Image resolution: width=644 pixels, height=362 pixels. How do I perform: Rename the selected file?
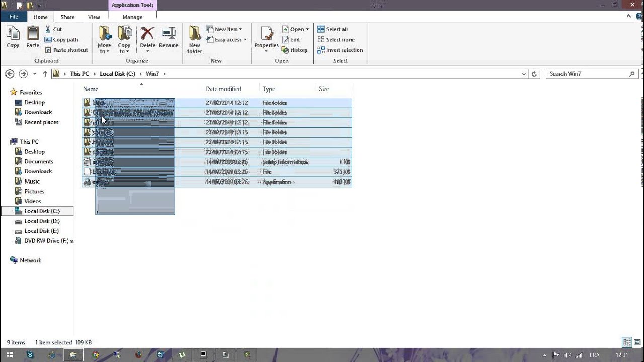coord(169,37)
